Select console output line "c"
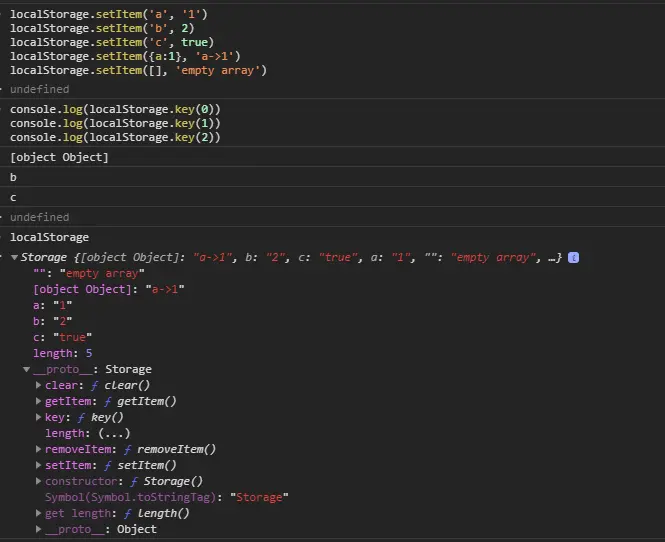This screenshot has height=542, width=665. [x=13, y=198]
